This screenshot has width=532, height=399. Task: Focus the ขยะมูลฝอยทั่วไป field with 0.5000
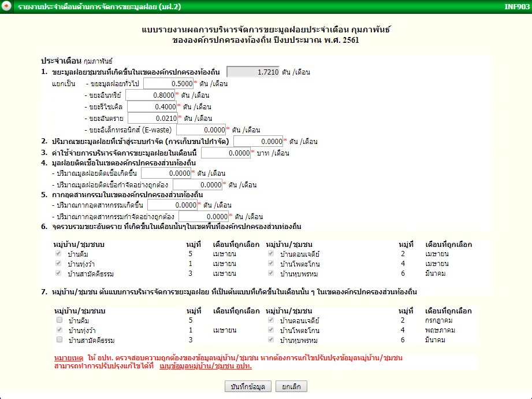(168, 83)
